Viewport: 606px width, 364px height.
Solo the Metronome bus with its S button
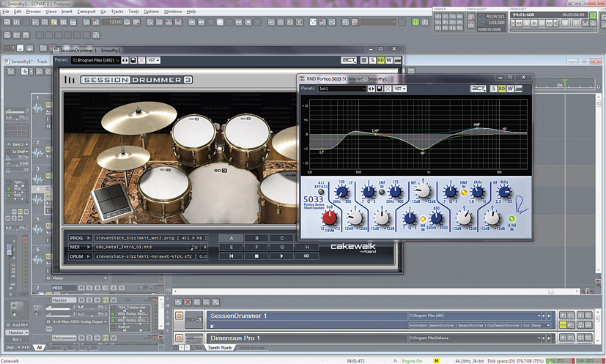point(89,338)
